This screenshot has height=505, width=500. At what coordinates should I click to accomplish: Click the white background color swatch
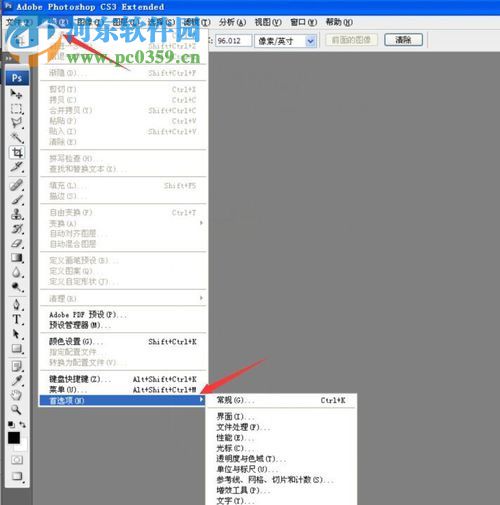(x=22, y=446)
